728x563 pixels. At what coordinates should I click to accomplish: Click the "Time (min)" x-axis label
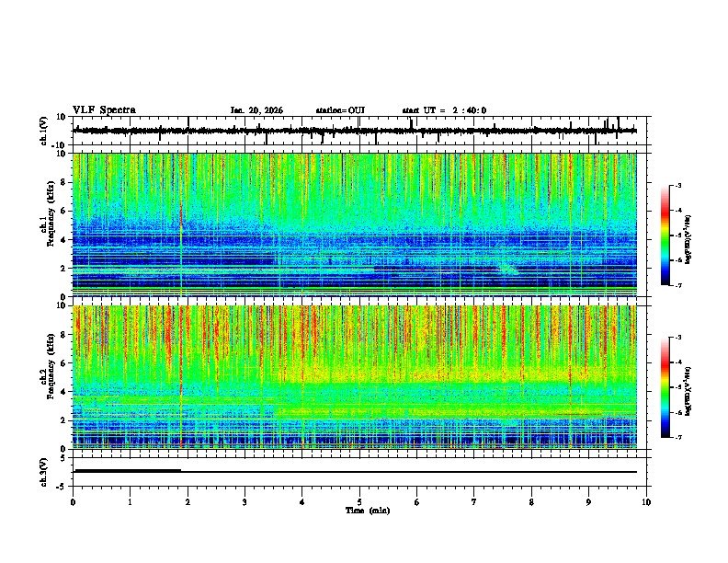[368, 511]
